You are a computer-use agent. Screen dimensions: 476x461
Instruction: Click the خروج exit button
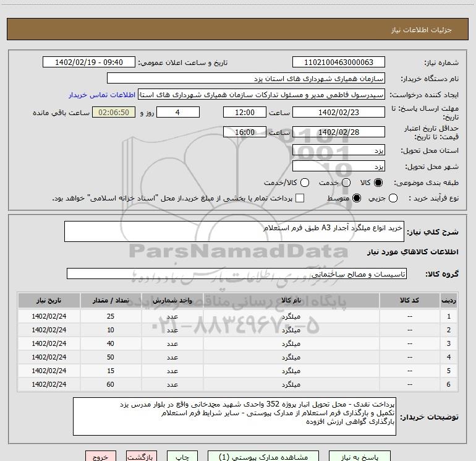pos(101,457)
